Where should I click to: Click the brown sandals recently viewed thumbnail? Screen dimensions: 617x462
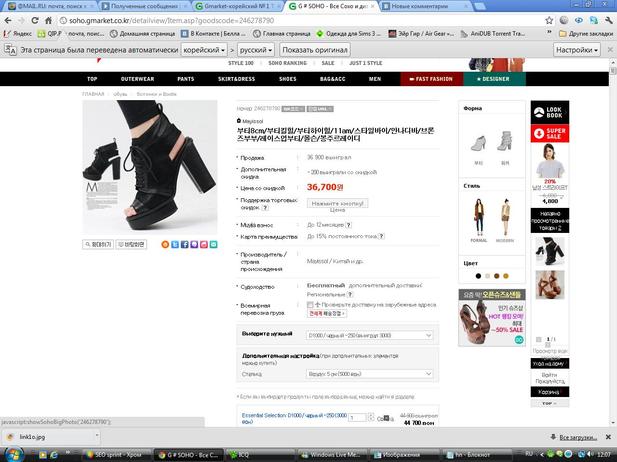[x=550, y=285]
